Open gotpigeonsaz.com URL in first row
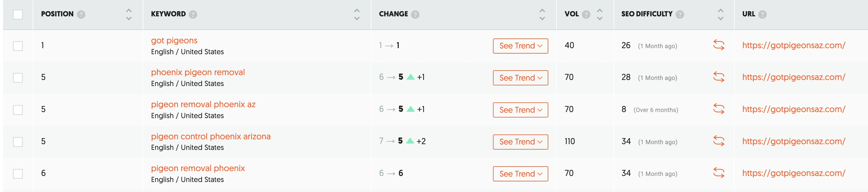Screen dimensions: 868x192 [794, 45]
